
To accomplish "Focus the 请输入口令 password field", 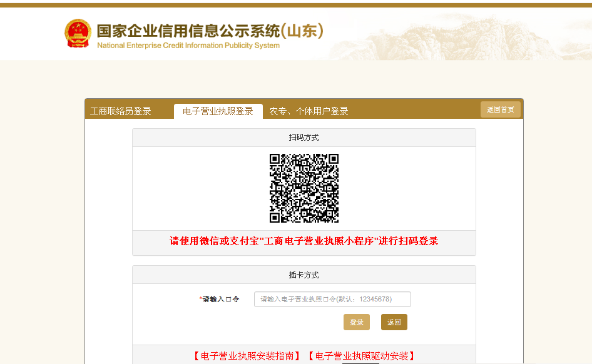I will point(332,299).
